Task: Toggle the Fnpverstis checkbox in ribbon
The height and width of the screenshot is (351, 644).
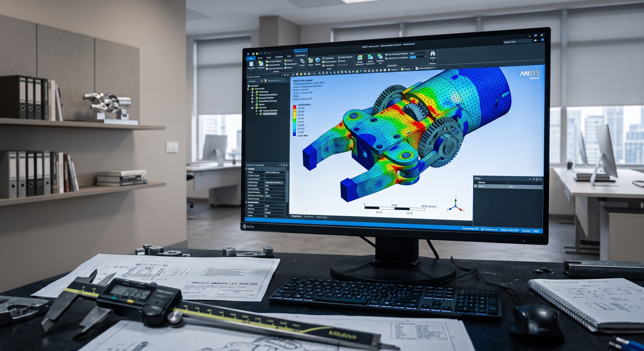Action: pos(324,58)
